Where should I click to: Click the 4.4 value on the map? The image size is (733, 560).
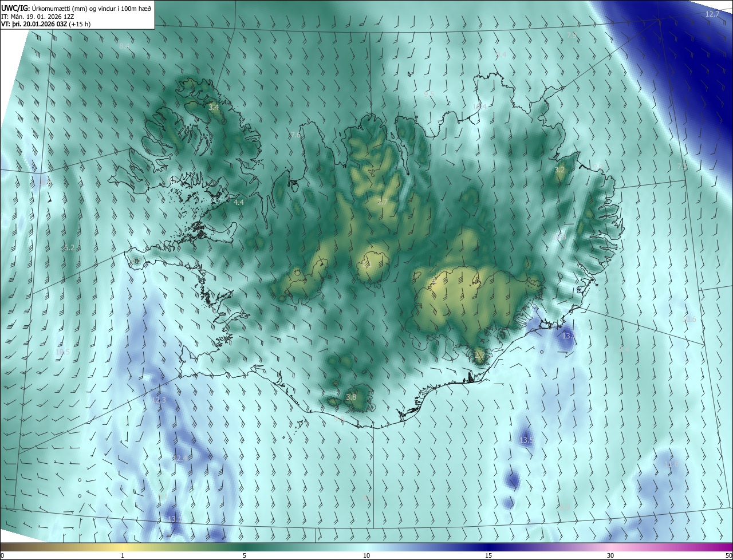coord(239,202)
